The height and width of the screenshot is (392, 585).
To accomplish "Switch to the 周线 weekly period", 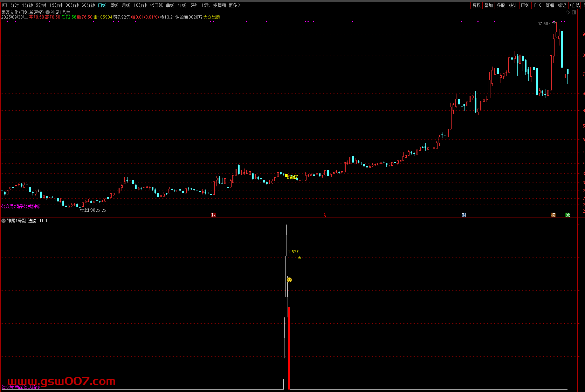I will (114, 5).
